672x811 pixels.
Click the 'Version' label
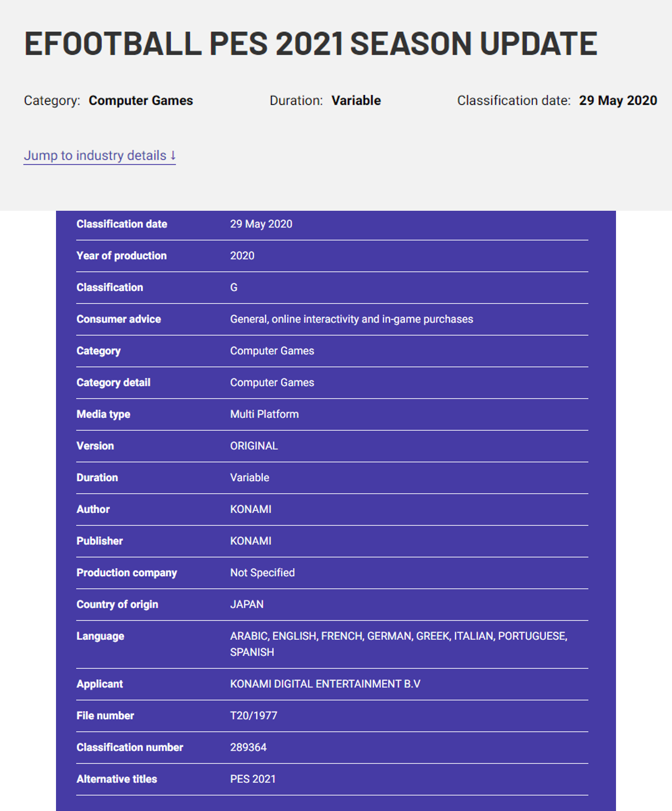[x=95, y=446]
